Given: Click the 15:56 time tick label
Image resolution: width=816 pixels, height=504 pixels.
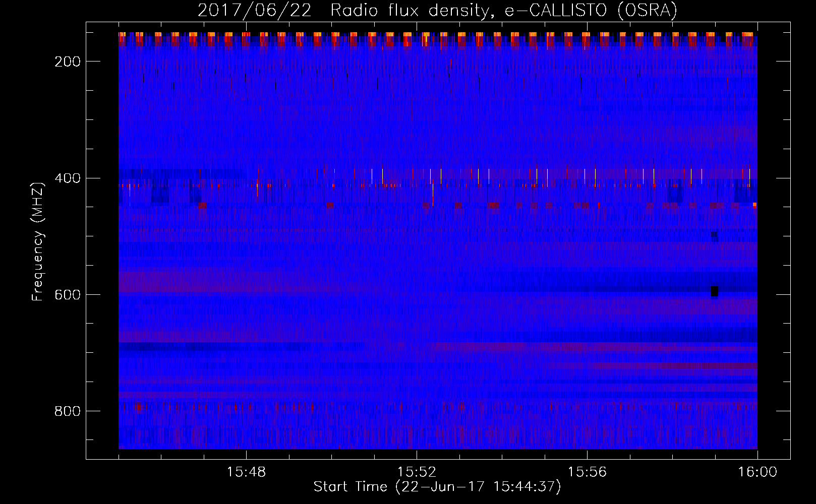Looking at the screenshot, I should point(587,472).
